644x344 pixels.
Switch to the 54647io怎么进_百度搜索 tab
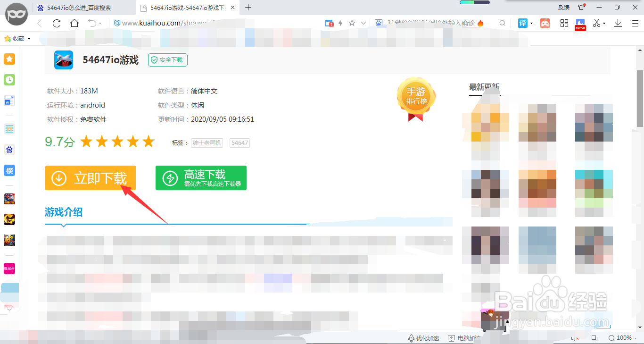79,8
